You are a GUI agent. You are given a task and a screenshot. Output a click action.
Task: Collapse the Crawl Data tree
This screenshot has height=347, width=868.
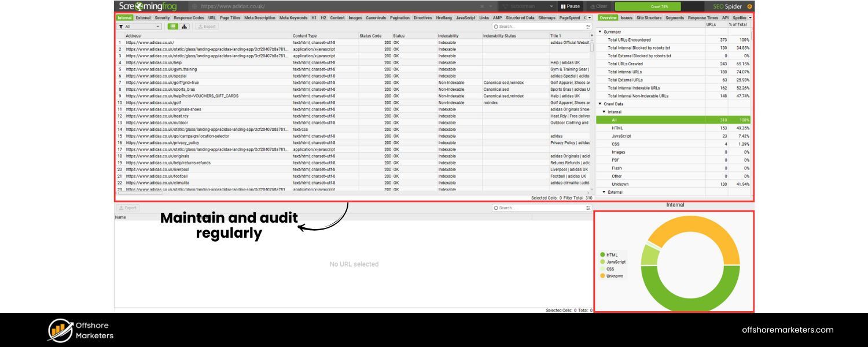600,104
